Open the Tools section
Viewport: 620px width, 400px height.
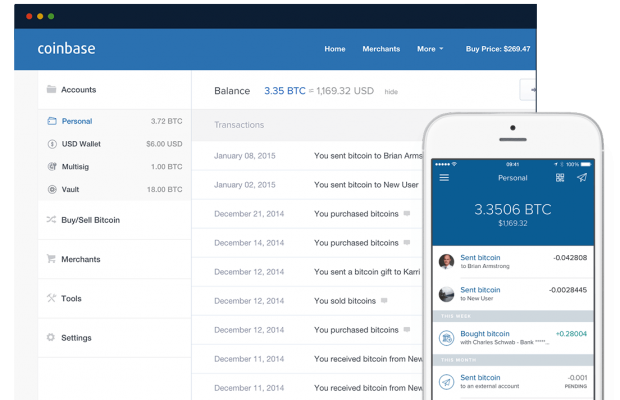coord(71,298)
